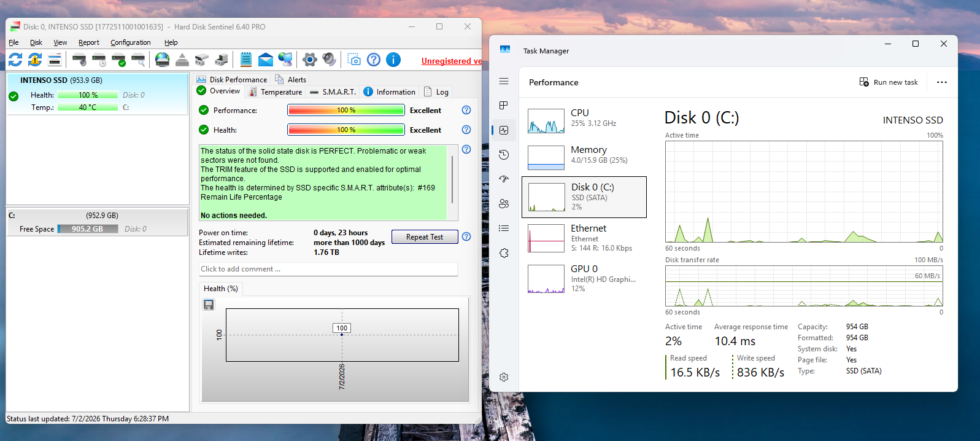980x441 pixels.
Task: Click the disk with speaker toolbar icon
Action: click(x=79, y=60)
